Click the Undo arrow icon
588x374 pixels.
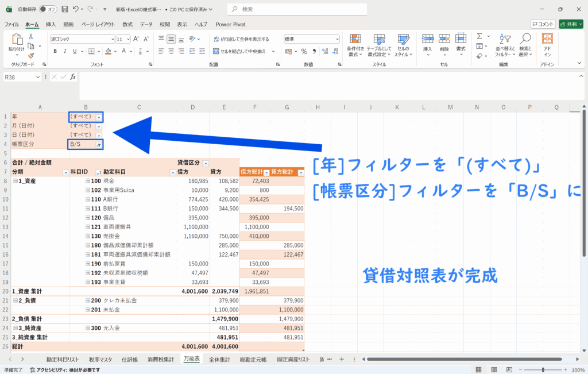click(x=76, y=9)
